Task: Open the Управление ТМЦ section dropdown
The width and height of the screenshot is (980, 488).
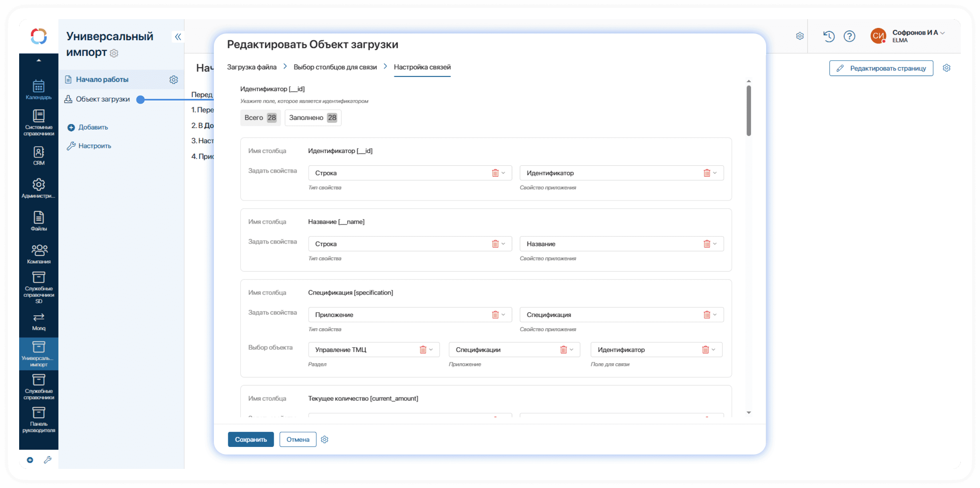Action: point(431,350)
